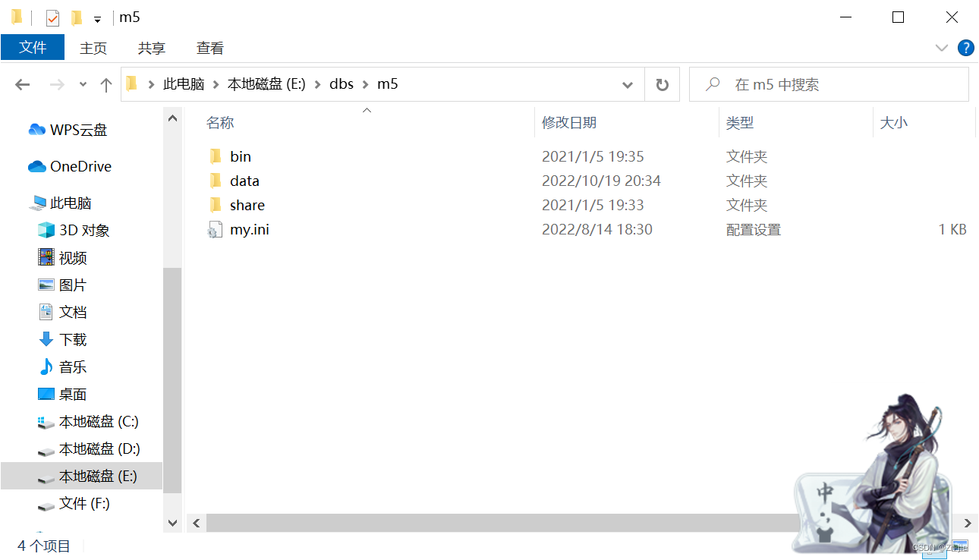The image size is (979, 560).
Task: Click the properties quick access icon
Action: (x=52, y=17)
